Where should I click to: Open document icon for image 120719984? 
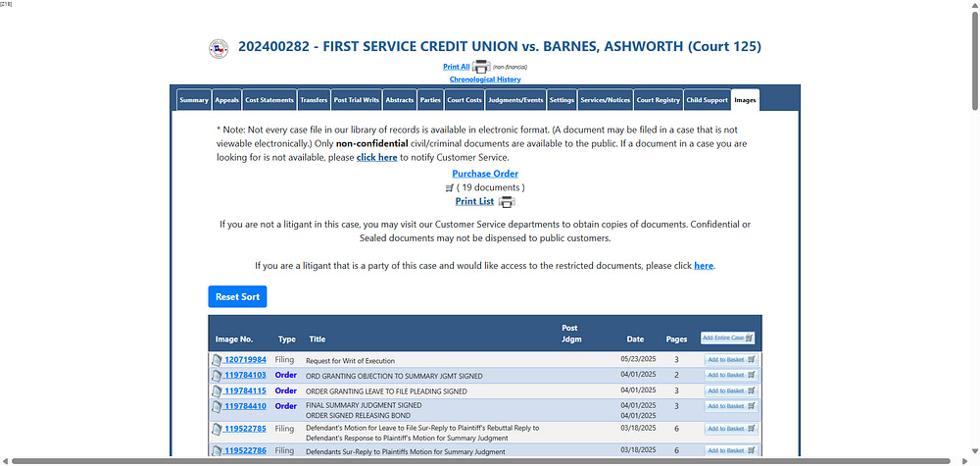point(217,360)
